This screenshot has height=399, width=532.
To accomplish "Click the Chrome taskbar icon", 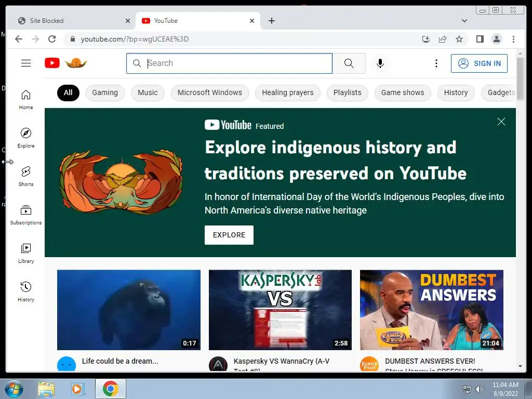I will (111, 389).
